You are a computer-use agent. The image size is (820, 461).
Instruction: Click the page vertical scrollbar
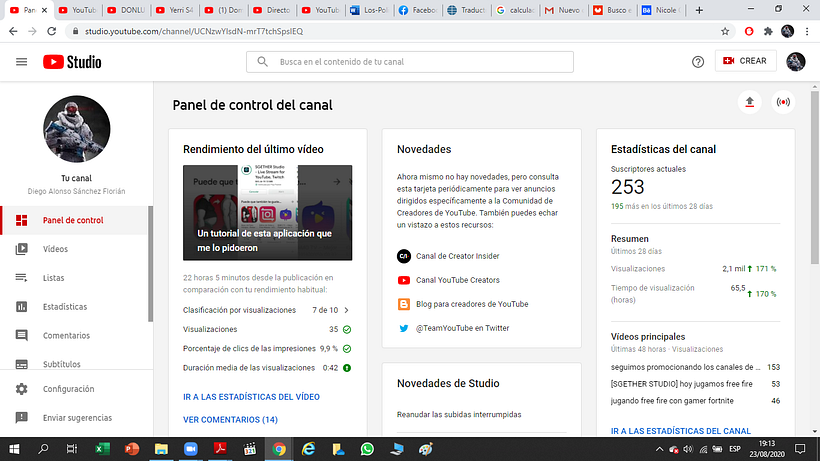[815, 178]
